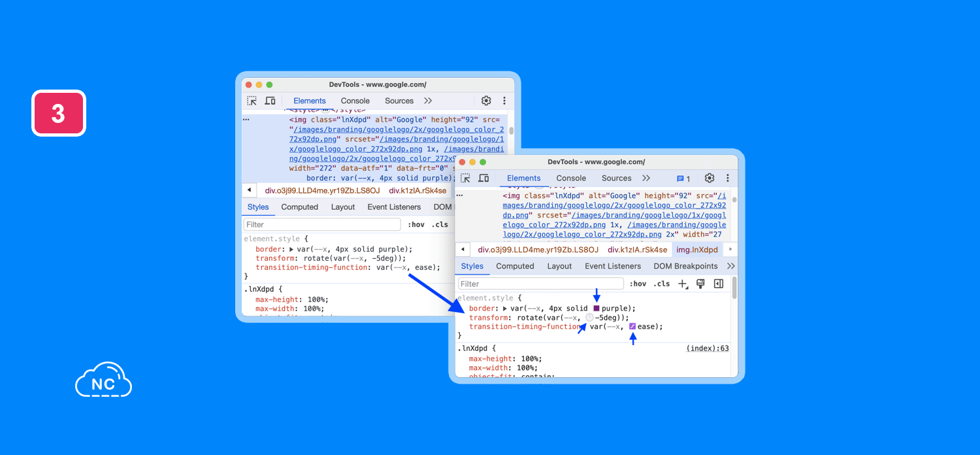Show more top tabs chevron, front window

646,178
